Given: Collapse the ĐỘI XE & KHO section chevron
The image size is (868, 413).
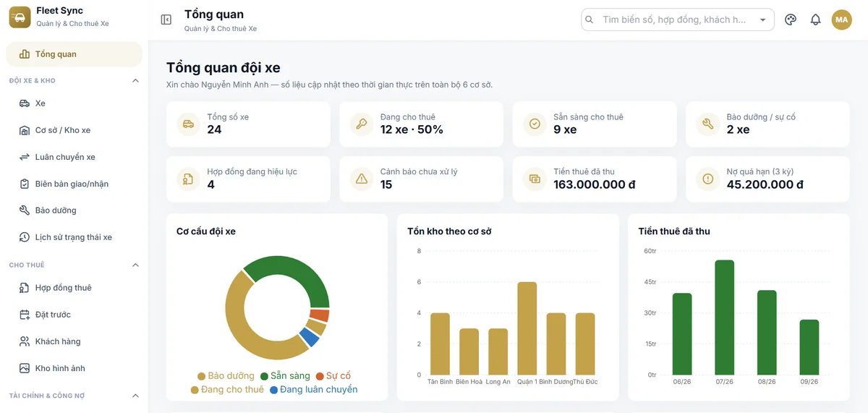Looking at the screenshot, I should 135,80.
